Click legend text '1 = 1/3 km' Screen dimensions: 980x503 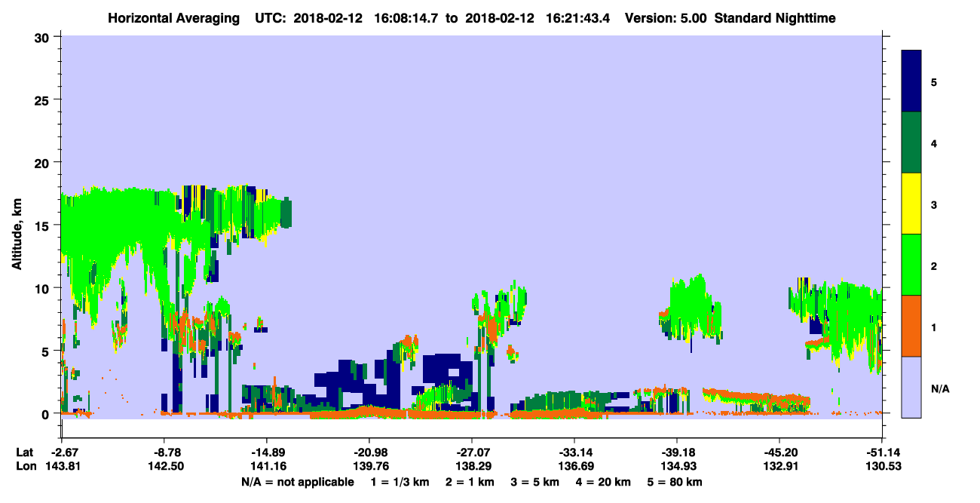click(x=402, y=482)
